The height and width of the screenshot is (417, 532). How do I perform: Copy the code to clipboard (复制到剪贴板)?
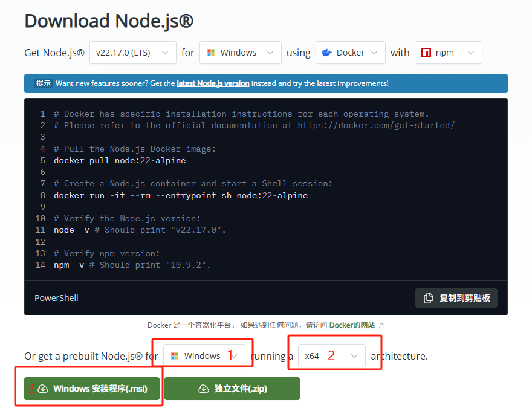point(456,298)
